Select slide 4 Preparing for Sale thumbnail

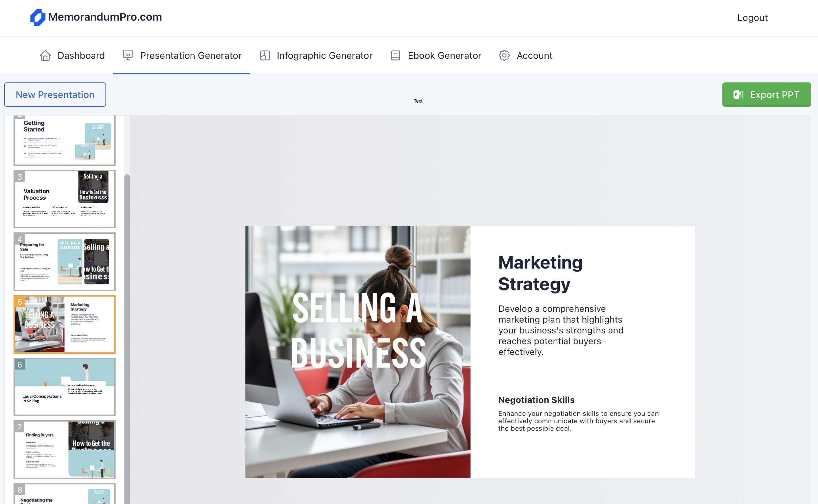tap(65, 262)
